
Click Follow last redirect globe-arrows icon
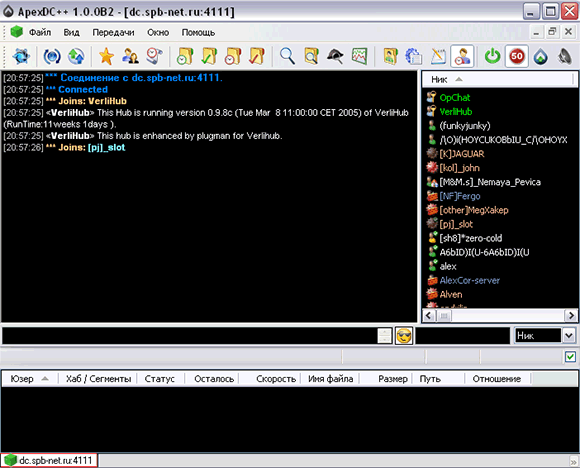coord(76,57)
